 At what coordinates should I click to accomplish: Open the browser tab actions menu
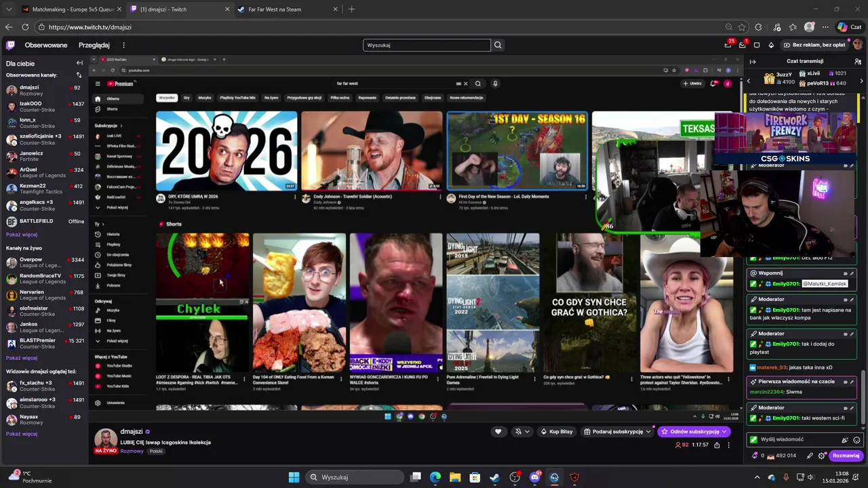[x=8, y=9]
